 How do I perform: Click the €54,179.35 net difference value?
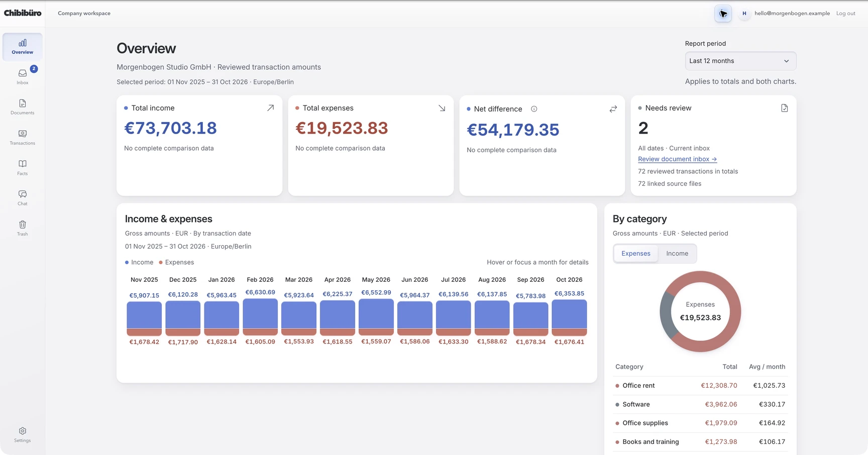coord(513,130)
